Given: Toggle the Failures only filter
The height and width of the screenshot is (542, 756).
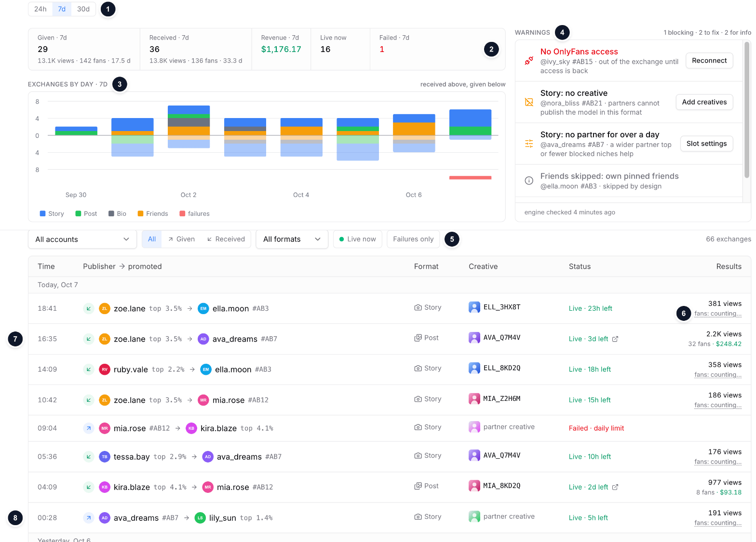Looking at the screenshot, I should point(413,239).
